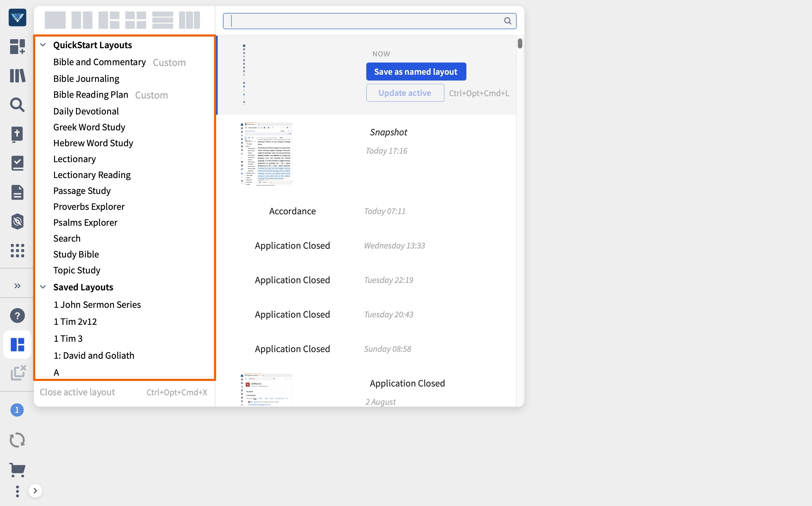Image resolution: width=812 pixels, height=506 pixels.
Task: Load 1 John Sermon Series layout
Action: 97,305
